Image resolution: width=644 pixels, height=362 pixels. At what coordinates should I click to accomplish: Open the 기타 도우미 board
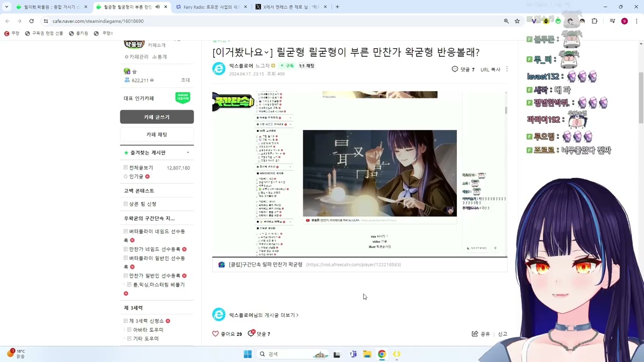[145, 339]
